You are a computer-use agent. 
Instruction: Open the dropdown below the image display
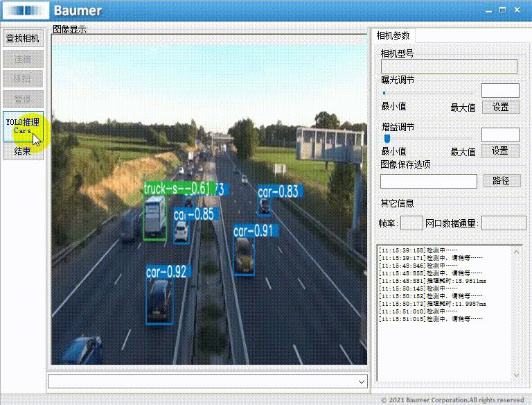pyautogui.click(x=362, y=382)
